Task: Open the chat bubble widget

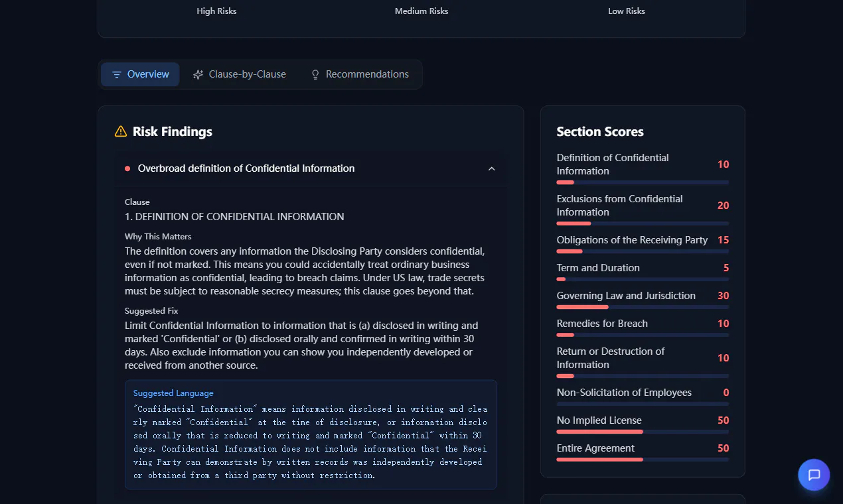Action: [814, 475]
